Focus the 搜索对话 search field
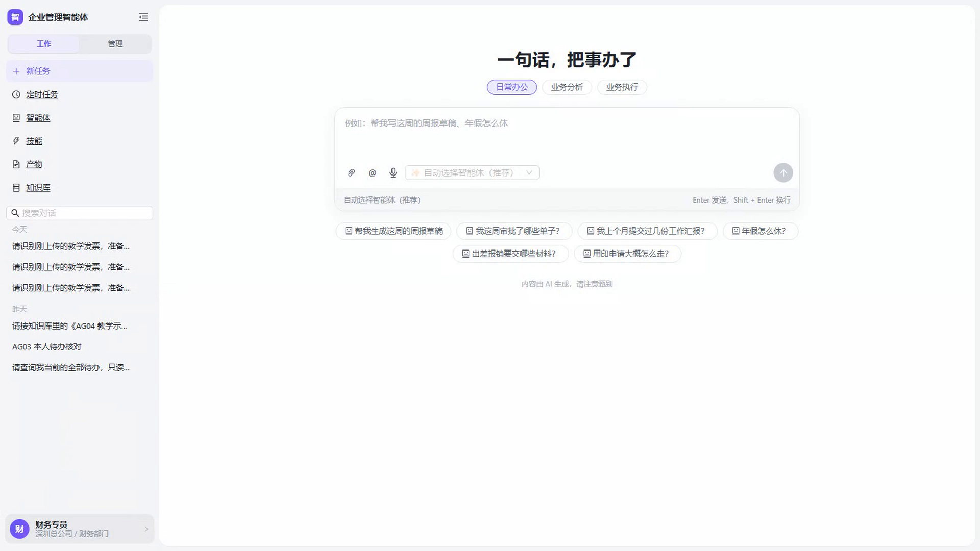 (x=80, y=213)
